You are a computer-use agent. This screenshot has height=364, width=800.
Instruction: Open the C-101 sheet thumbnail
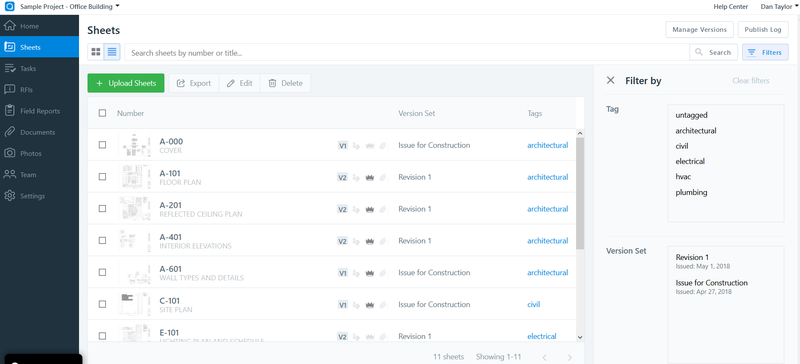135,304
